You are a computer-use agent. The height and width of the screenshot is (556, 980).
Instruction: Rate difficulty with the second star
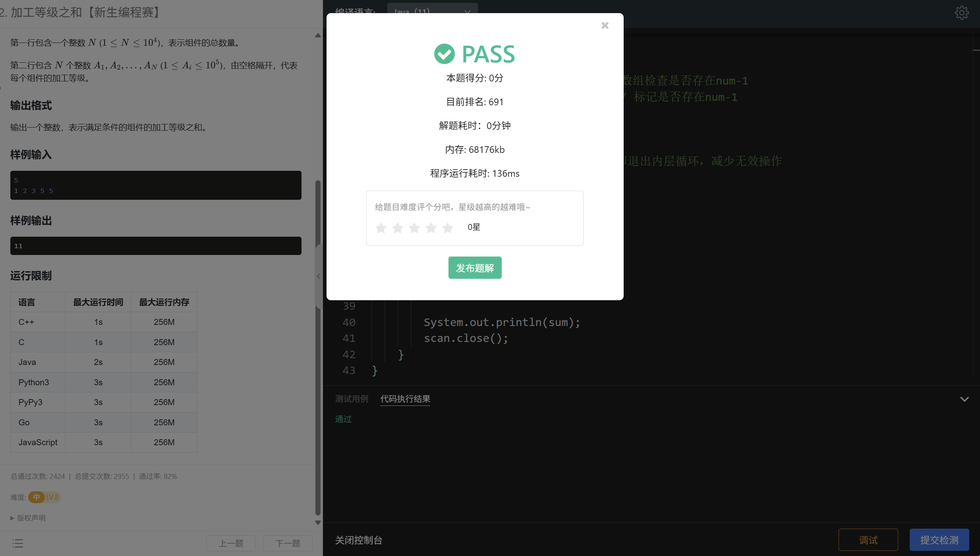click(397, 228)
